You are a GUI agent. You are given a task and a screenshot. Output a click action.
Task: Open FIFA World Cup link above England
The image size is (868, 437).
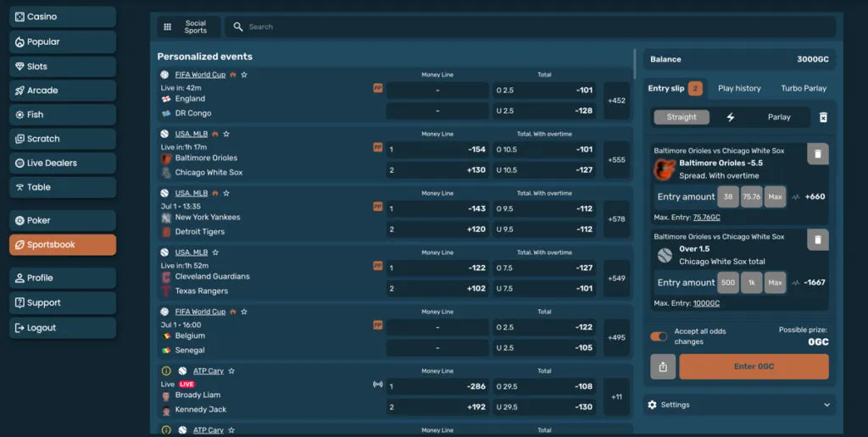[x=200, y=75]
